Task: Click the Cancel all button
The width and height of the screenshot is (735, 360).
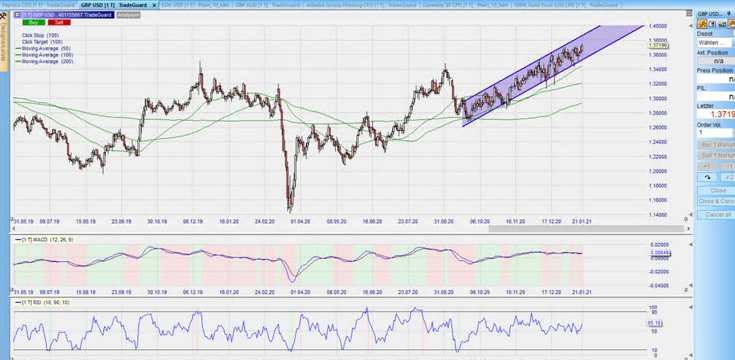Action: tap(716, 215)
